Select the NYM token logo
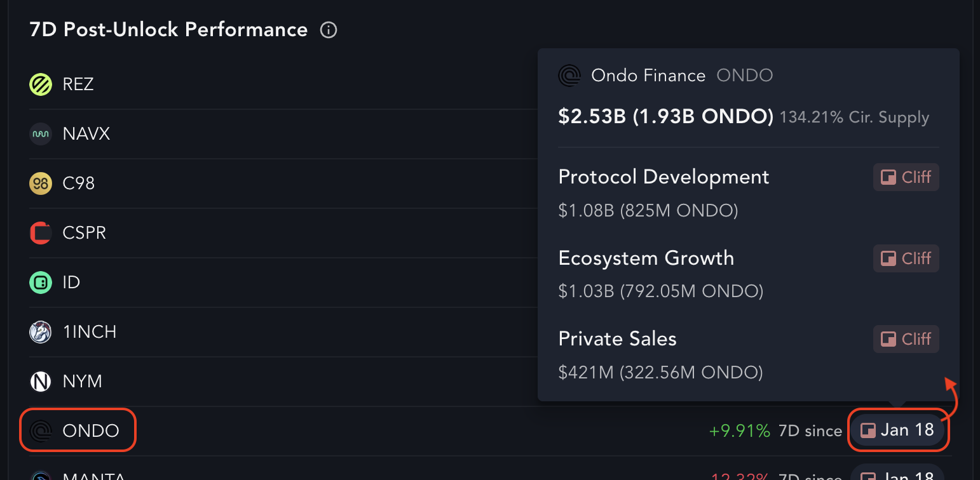Viewport: 980px width, 480px height. coord(41,382)
